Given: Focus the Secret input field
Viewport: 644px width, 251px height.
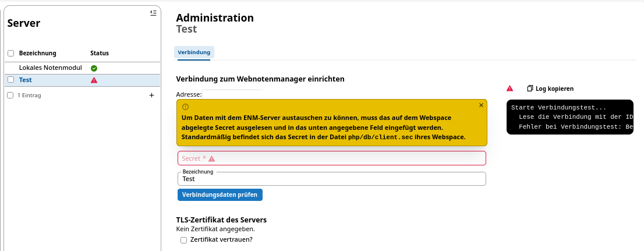Looking at the screenshot, I should (x=331, y=158).
